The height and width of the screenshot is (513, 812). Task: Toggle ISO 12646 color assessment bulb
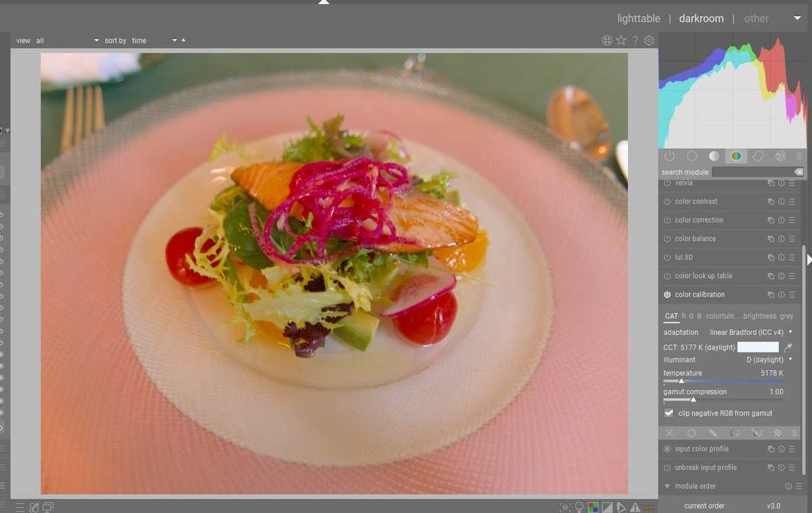[579, 507]
